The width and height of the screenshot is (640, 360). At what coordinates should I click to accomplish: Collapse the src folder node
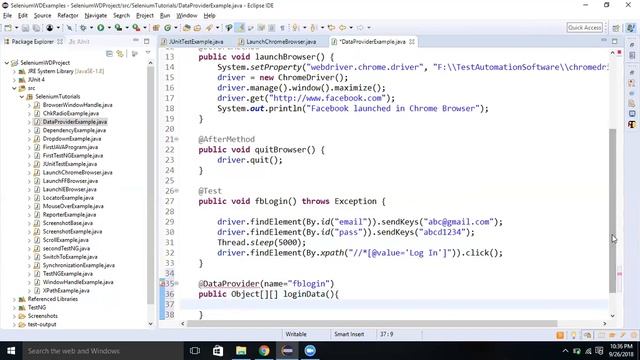[14, 88]
